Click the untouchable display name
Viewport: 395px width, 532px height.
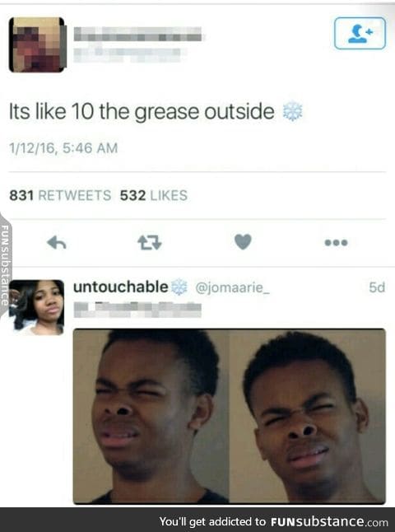(121, 287)
